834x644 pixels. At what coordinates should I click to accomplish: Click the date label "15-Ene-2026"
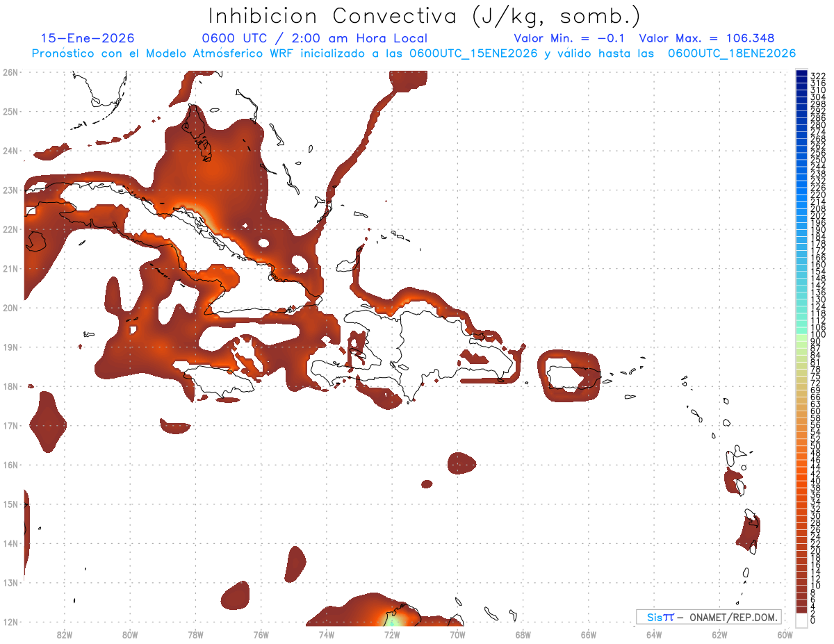pos(88,38)
